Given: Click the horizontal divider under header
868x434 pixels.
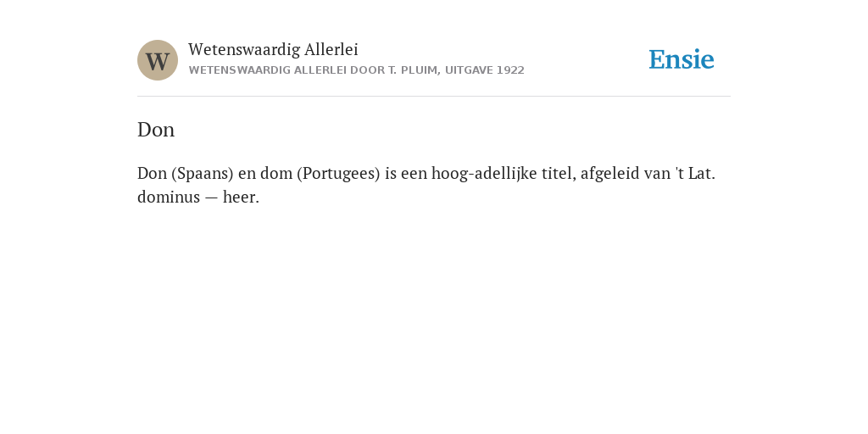Looking at the screenshot, I should pos(434,97).
